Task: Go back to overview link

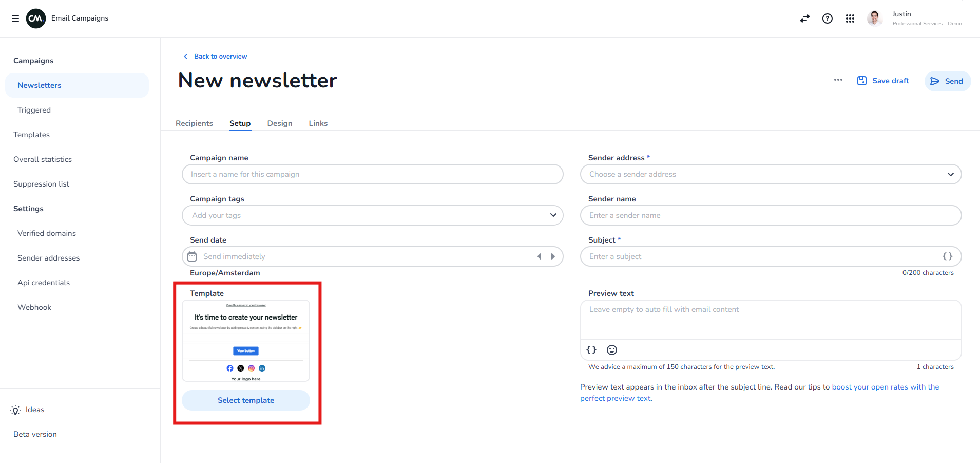Action: (220, 57)
